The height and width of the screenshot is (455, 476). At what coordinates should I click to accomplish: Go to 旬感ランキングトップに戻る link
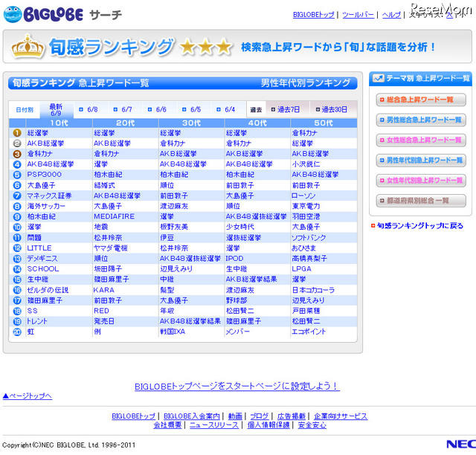coord(419,226)
